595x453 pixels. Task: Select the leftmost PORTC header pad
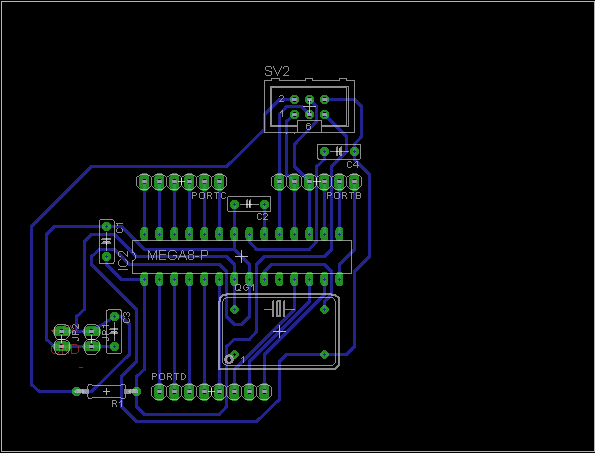tap(144, 182)
